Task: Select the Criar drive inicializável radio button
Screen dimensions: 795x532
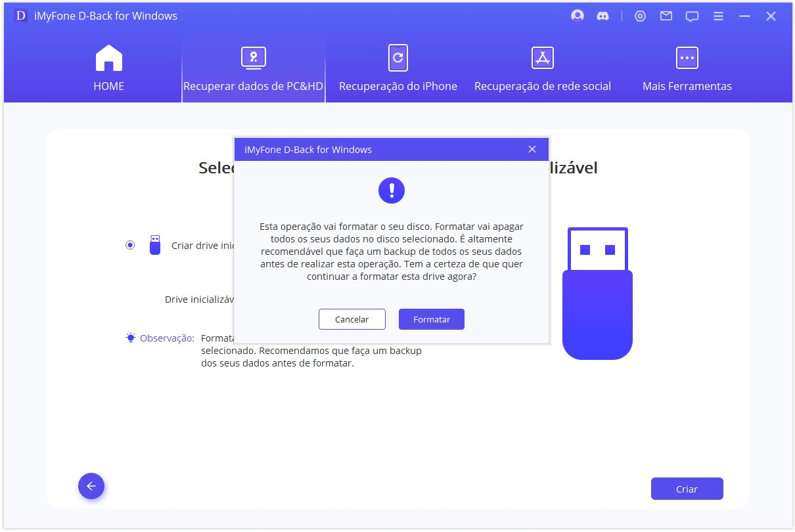Action: [130, 245]
